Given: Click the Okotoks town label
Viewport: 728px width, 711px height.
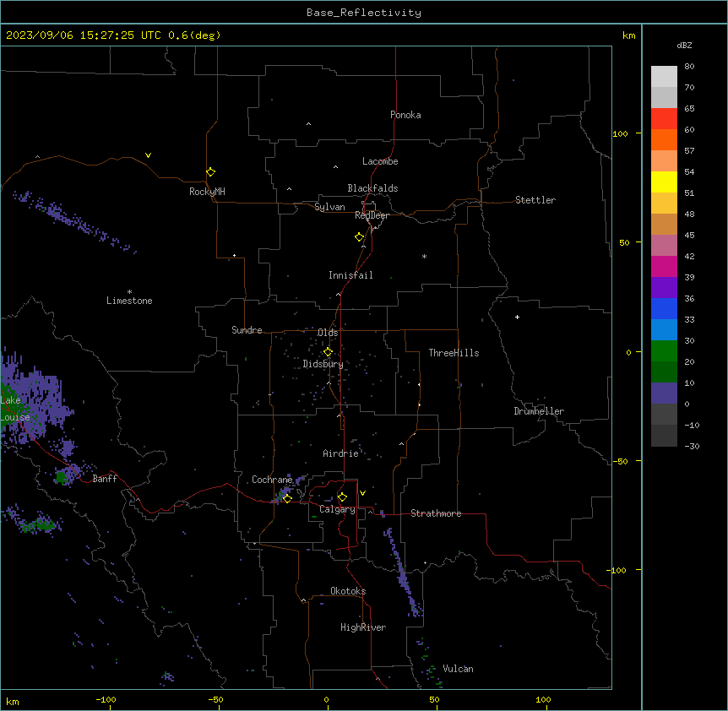Looking at the screenshot, I should (348, 591).
